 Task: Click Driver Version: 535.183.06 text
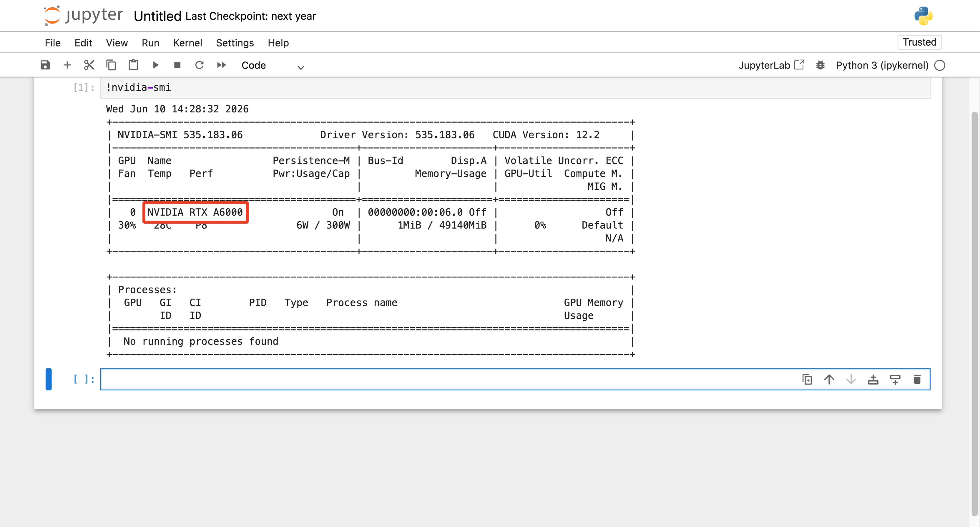(x=397, y=135)
